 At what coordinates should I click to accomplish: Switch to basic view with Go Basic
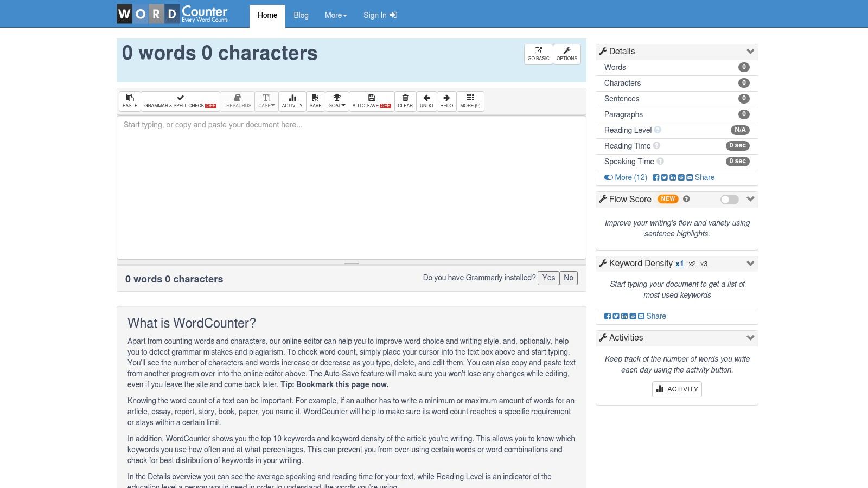click(x=538, y=54)
